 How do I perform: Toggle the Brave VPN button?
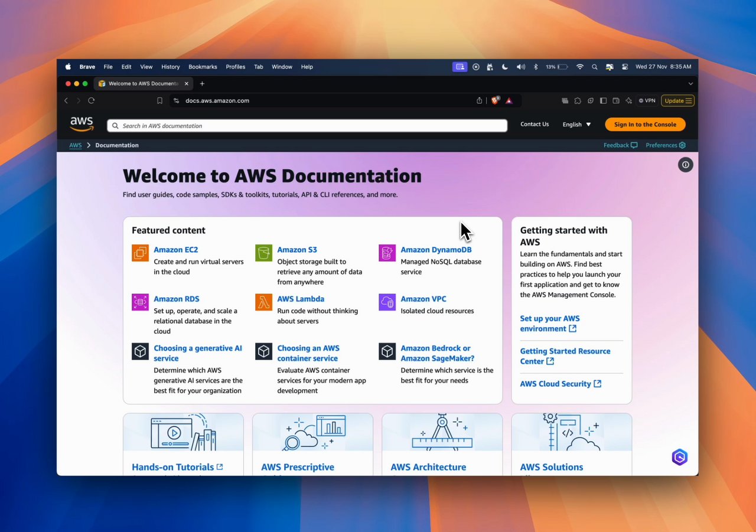click(647, 100)
